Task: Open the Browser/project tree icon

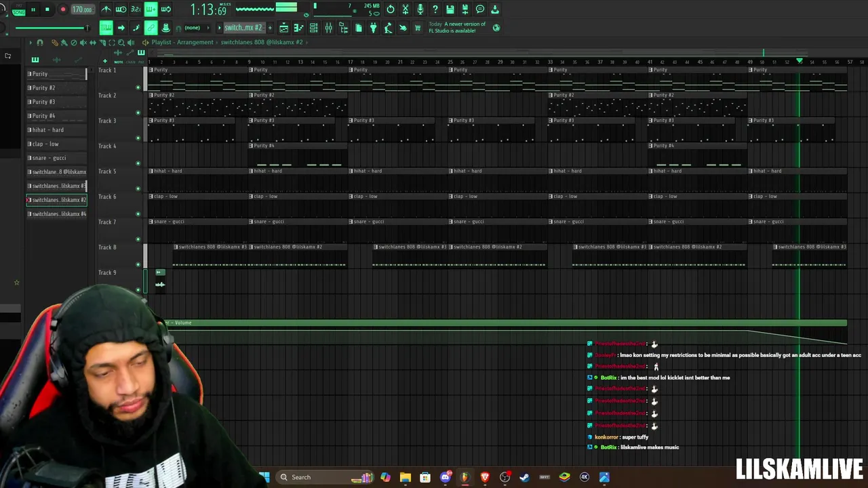Action: (343, 28)
